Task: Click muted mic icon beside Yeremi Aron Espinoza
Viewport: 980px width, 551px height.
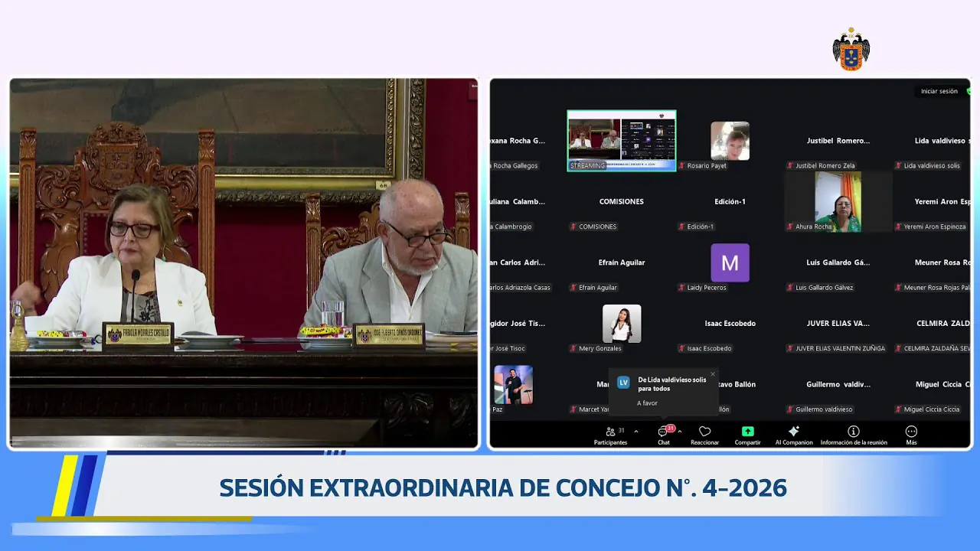Action: [899, 227]
